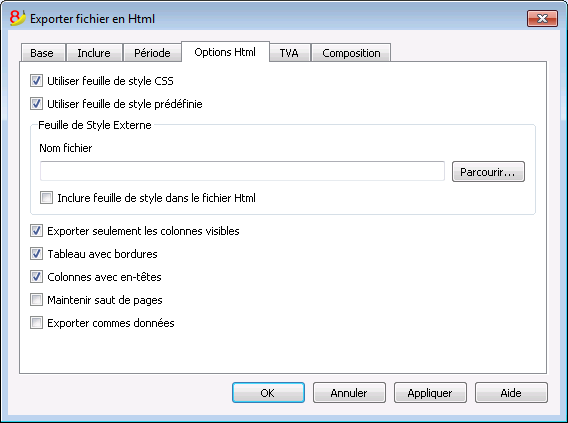Viewport: 568px width, 423px height.
Task: Disable Exporter seulement les colonnes visibles
Action: pyautogui.click(x=36, y=231)
